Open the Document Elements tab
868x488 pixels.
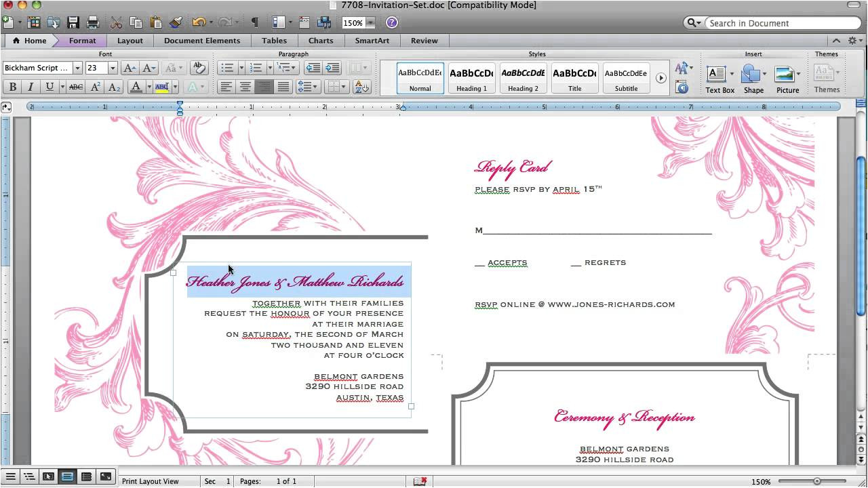pyautogui.click(x=201, y=41)
